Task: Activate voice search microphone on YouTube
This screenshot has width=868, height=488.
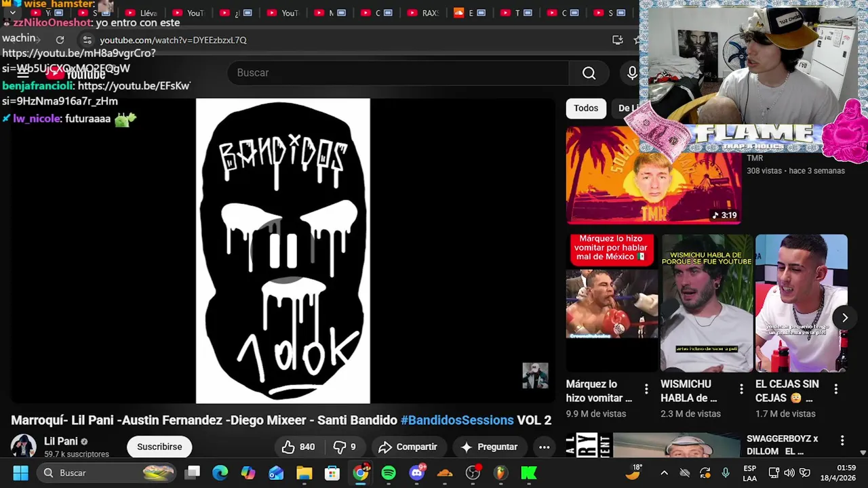Action: click(631, 73)
